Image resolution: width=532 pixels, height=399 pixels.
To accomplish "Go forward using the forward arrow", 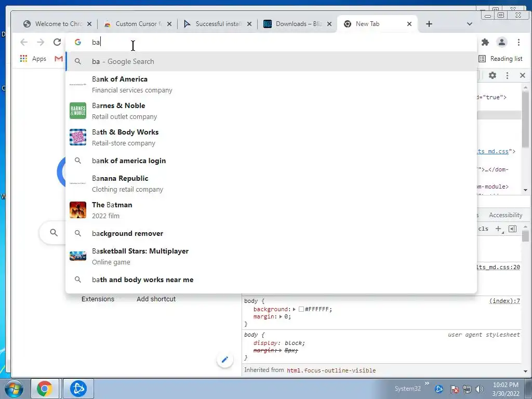I will click(x=41, y=42).
